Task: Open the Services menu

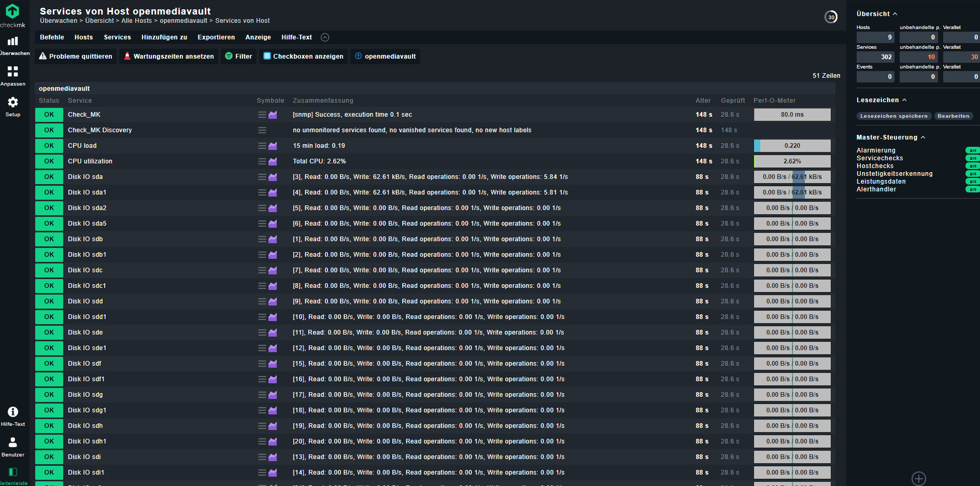Action: click(x=117, y=37)
